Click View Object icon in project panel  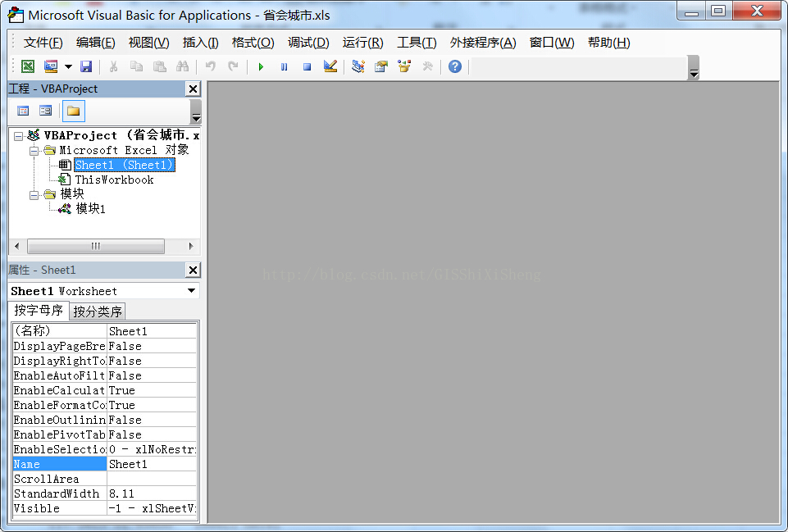tap(46, 111)
